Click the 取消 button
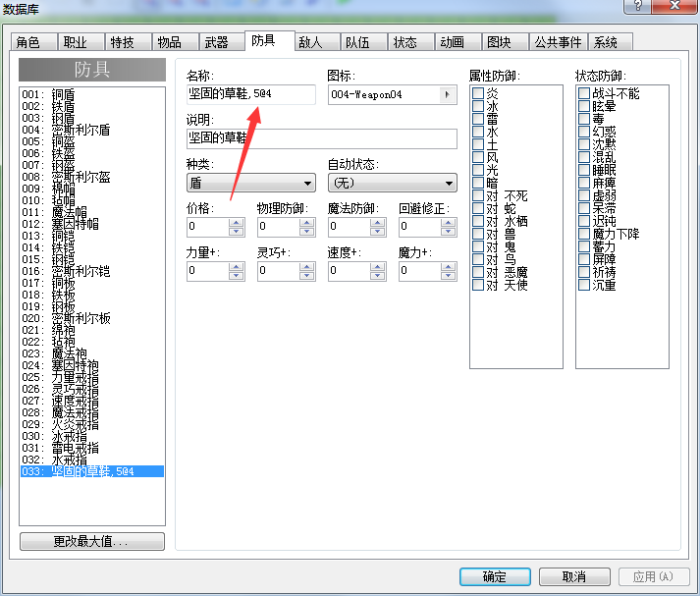Viewport: 700px width, 596px height. (x=574, y=576)
